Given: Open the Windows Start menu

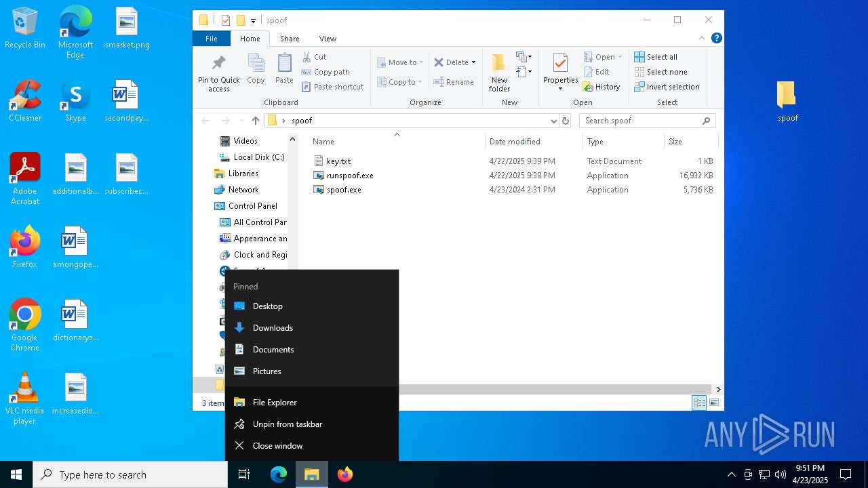Looking at the screenshot, I should pos(16,474).
